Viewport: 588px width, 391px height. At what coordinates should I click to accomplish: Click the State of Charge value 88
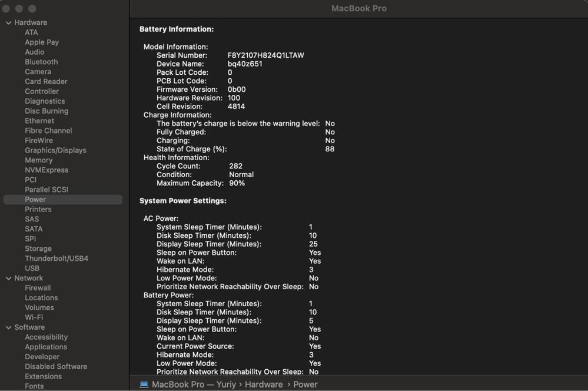pyautogui.click(x=330, y=149)
